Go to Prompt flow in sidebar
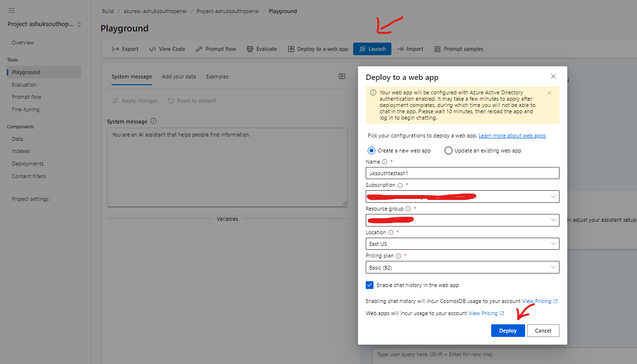The width and height of the screenshot is (637, 364). [27, 97]
